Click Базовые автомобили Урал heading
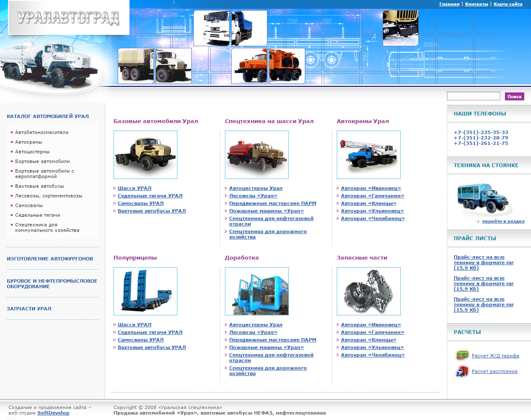 click(156, 121)
